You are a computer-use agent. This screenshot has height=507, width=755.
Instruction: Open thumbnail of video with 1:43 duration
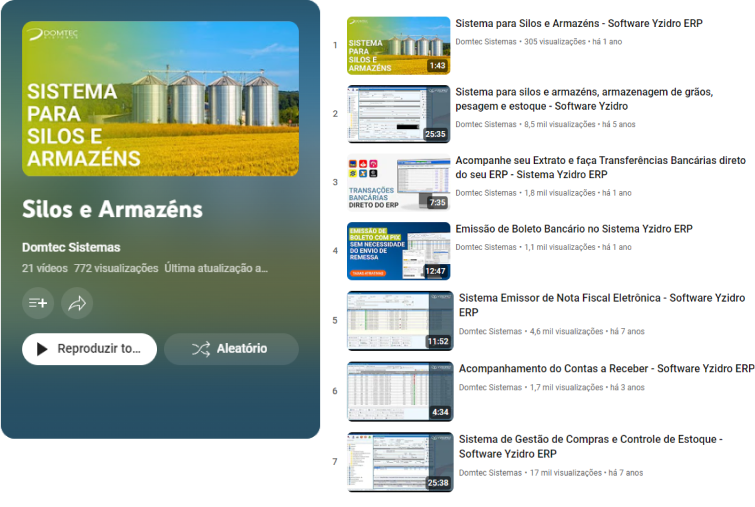399,46
